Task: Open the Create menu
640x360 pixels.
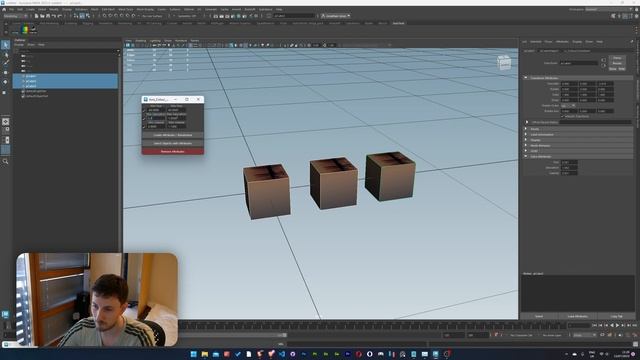Action: click(x=30, y=9)
